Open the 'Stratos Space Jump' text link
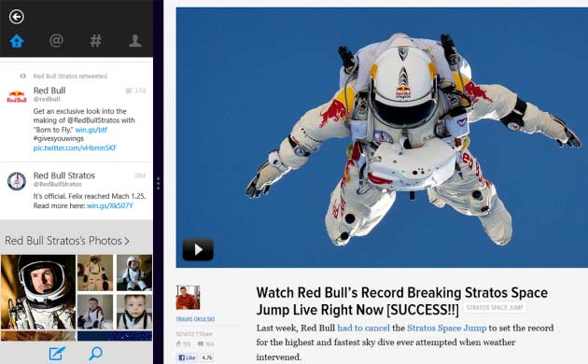588x364 pixels. (447, 328)
